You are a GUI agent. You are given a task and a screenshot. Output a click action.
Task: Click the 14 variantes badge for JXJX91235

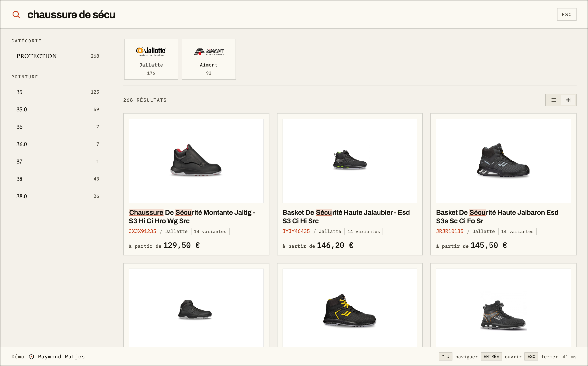point(210,232)
